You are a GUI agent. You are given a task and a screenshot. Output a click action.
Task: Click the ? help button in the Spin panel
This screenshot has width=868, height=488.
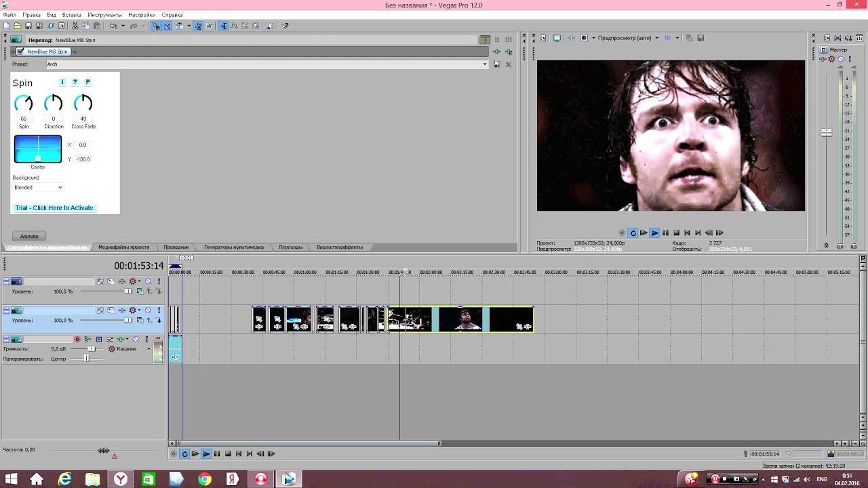click(x=75, y=82)
